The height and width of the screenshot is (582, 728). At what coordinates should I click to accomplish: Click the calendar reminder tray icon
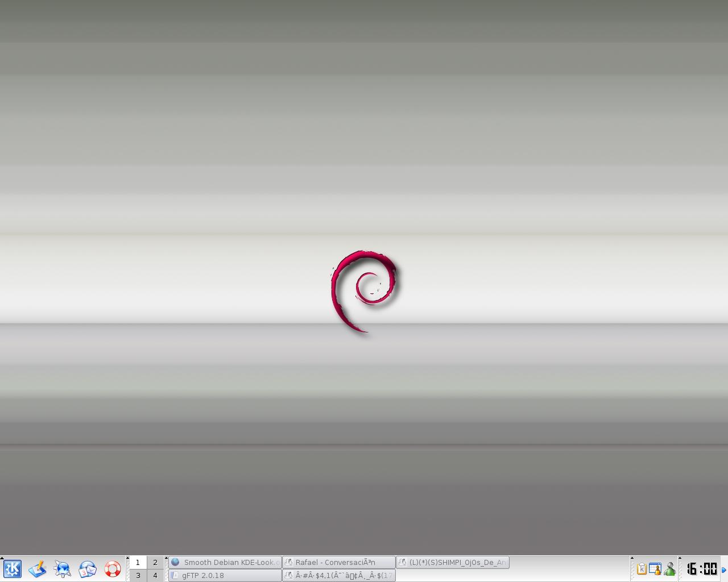pos(655,569)
